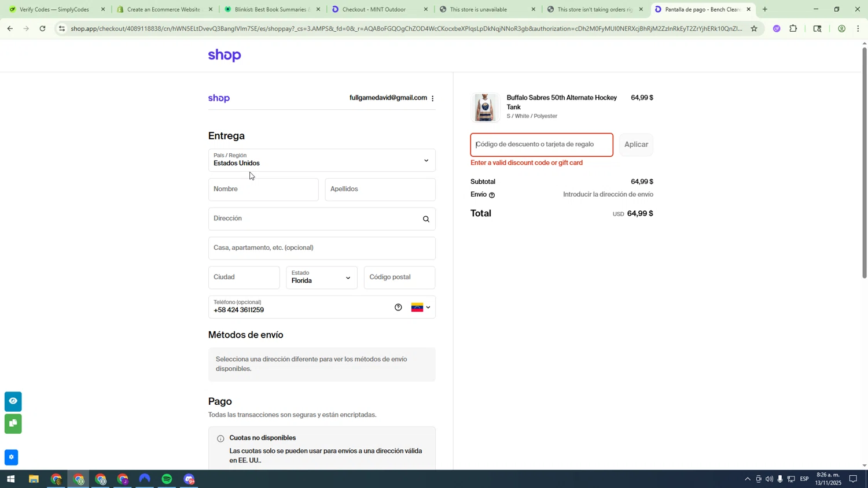Open Spotify from taskbar

click(167, 479)
